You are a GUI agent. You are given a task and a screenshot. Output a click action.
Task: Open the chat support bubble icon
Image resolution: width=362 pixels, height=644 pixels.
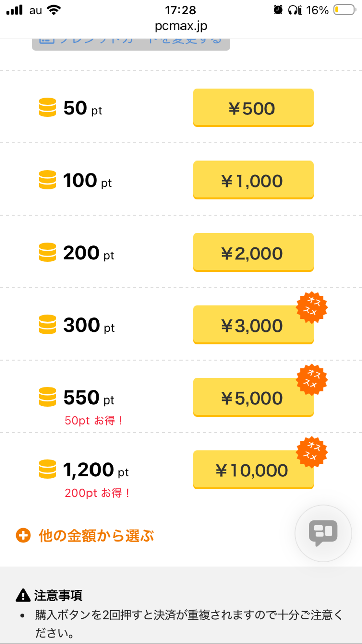click(x=323, y=533)
